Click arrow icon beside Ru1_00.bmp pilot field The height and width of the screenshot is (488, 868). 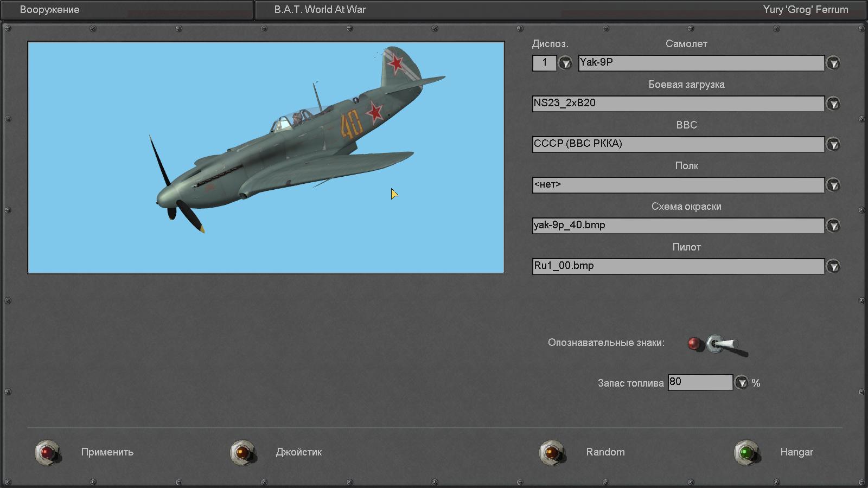[833, 267]
